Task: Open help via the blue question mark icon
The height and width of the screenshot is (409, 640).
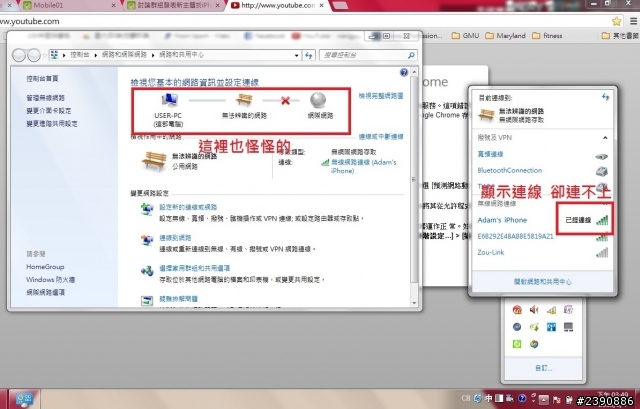Action: [x=404, y=72]
